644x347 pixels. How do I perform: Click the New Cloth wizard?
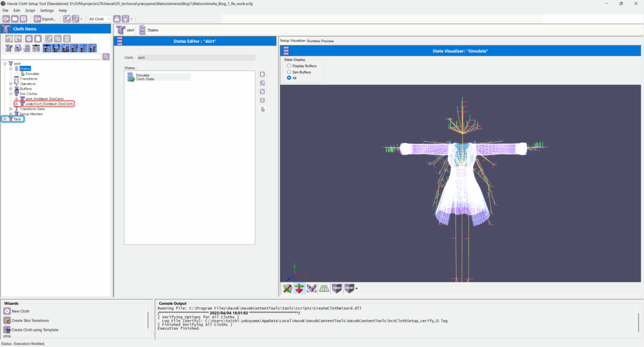coord(20,311)
